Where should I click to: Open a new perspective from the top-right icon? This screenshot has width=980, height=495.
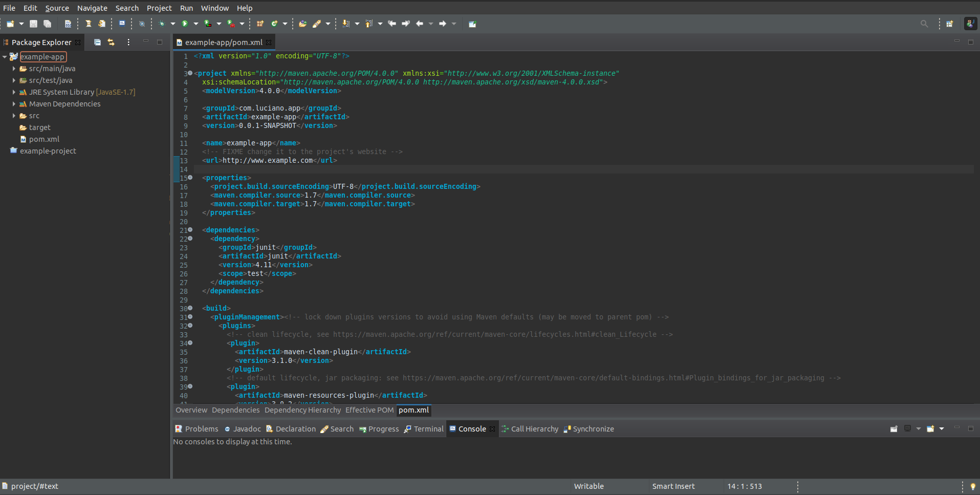point(950,24)
